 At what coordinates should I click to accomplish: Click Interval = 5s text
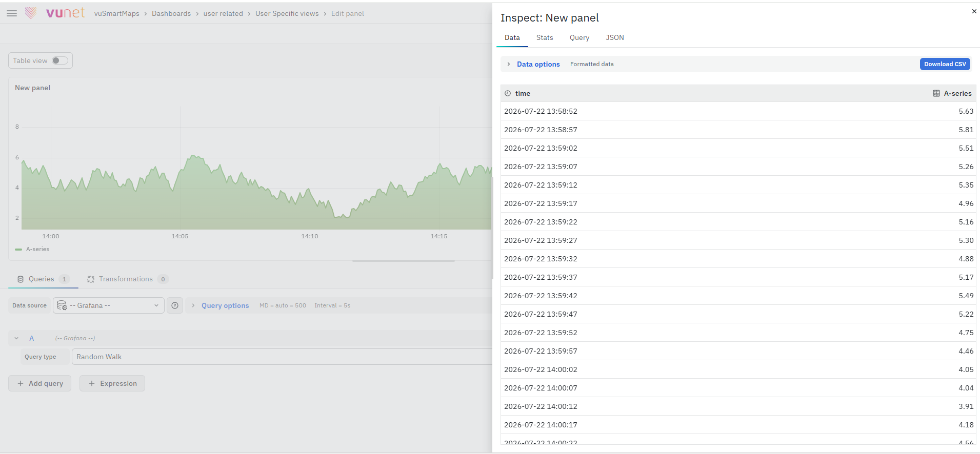(332, 305)
